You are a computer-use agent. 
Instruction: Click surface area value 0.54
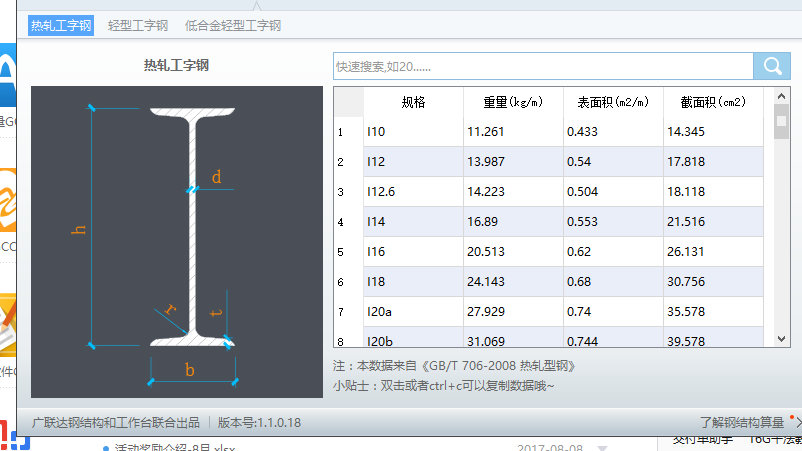tap(613, 162)
